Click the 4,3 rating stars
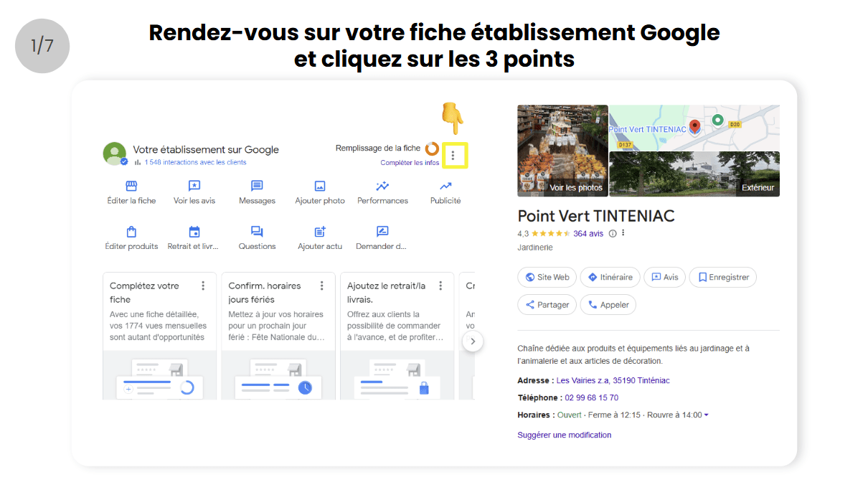The height and width of the screenshot is (485, 868). coord(551,233)
